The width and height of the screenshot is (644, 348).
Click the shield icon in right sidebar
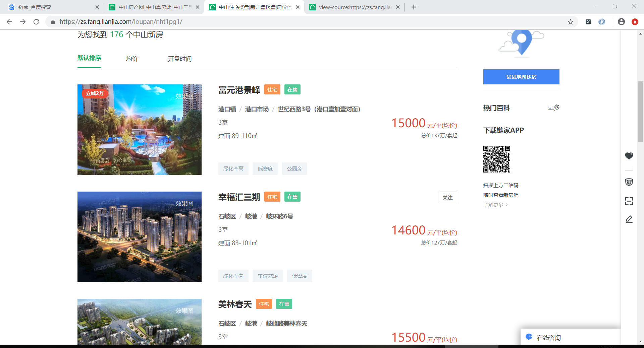tap(629, 182)
